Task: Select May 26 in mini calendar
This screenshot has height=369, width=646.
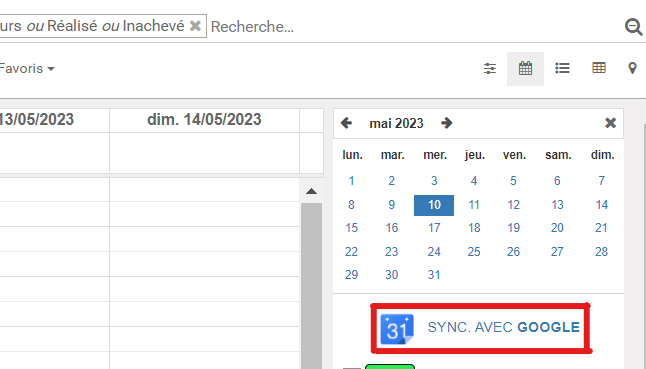Action: [x=513, y=252]
